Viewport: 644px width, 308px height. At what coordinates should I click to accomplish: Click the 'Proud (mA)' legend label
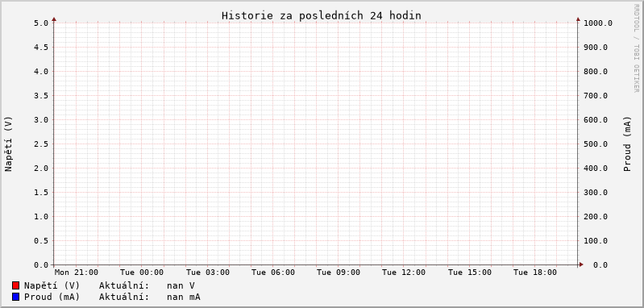pyautogui.click(x=52, y=297)
